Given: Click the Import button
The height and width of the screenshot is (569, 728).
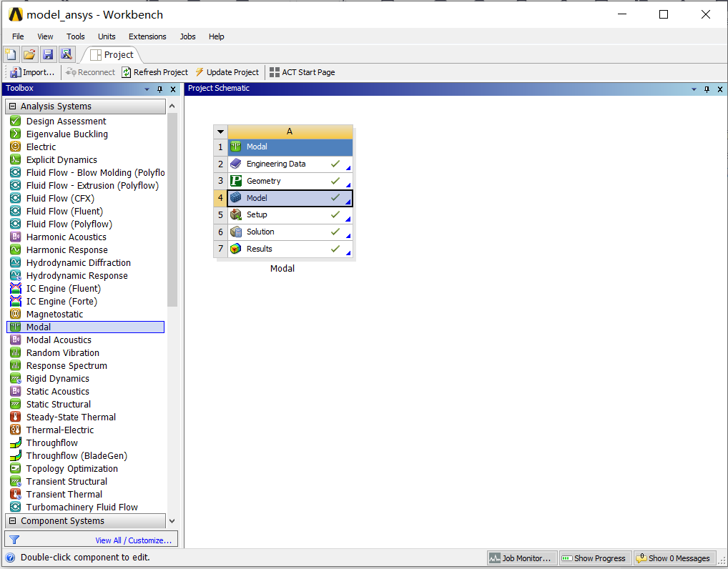Looking at the screenshot, I should 32,72.
